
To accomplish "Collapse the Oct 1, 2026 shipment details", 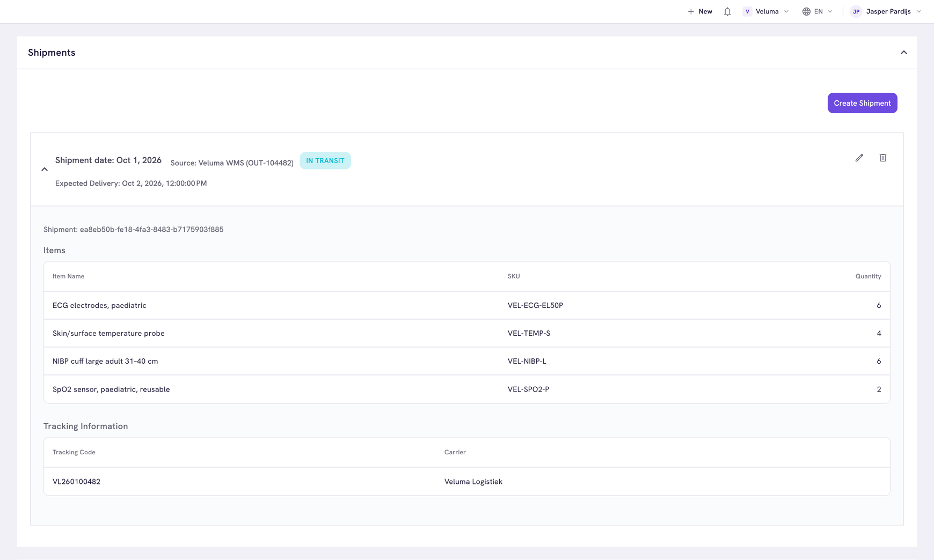I will [45, 170].
